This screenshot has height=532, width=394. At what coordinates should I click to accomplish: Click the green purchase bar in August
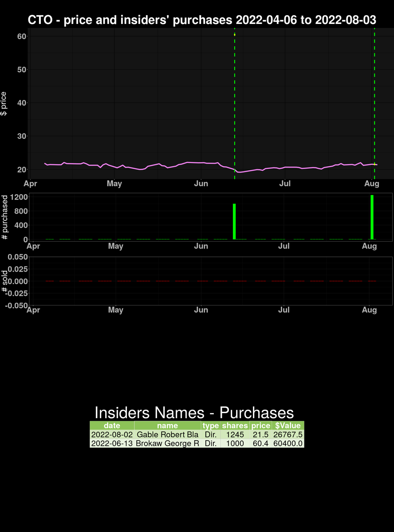(372, 217)
